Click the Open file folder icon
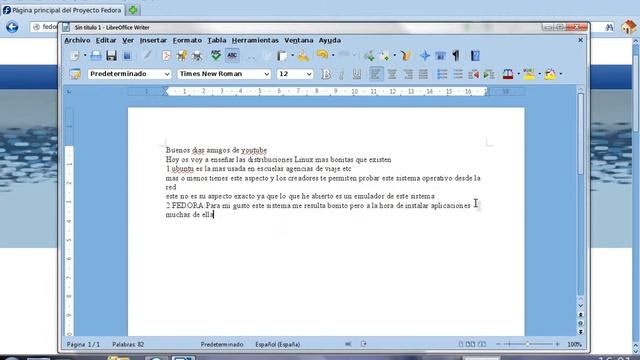 click(x=96, y=56)
